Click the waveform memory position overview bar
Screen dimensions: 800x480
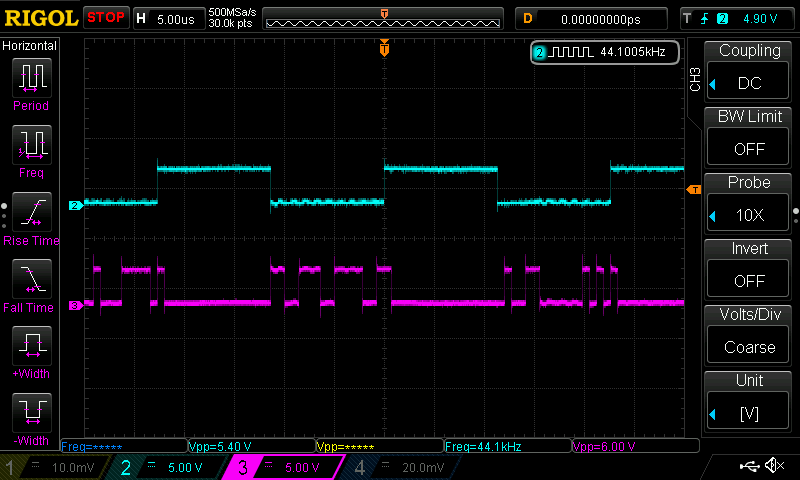pyautogui.click(x=383, y=19)
